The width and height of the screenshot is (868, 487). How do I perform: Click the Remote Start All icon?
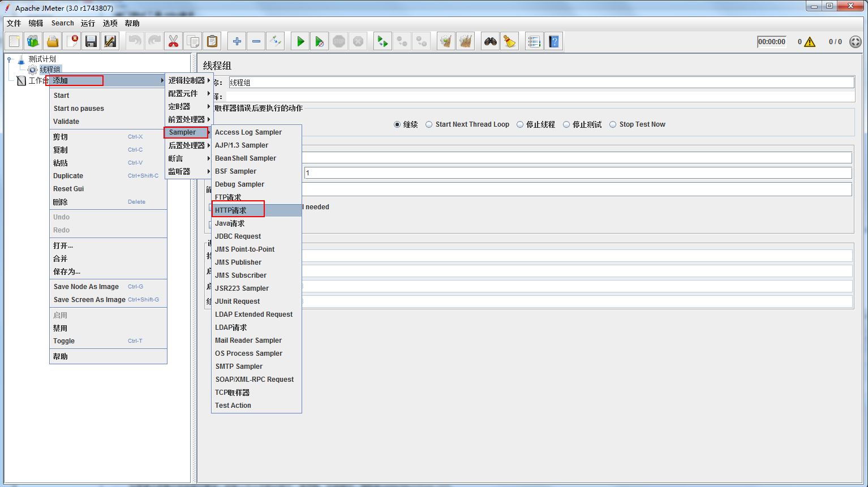[x=383, y=41]
